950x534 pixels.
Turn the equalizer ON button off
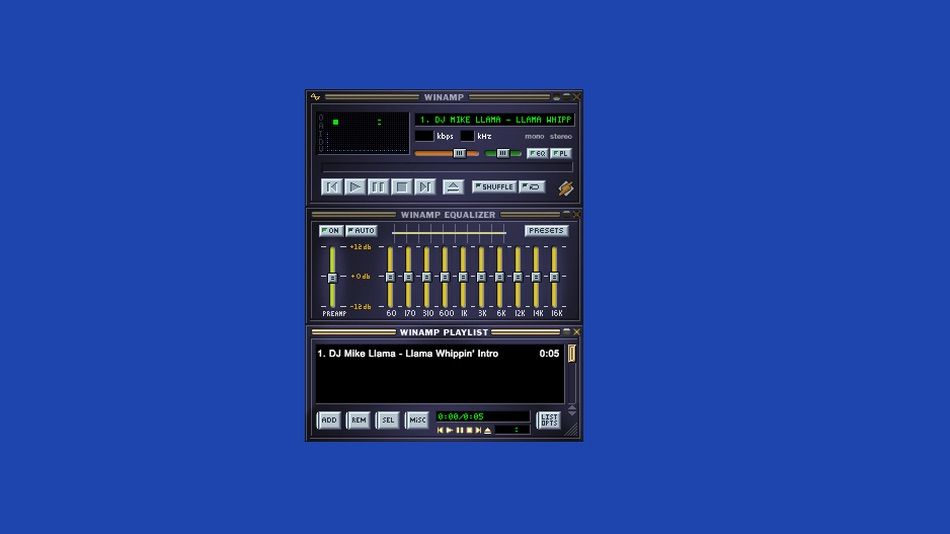[330, 231]
